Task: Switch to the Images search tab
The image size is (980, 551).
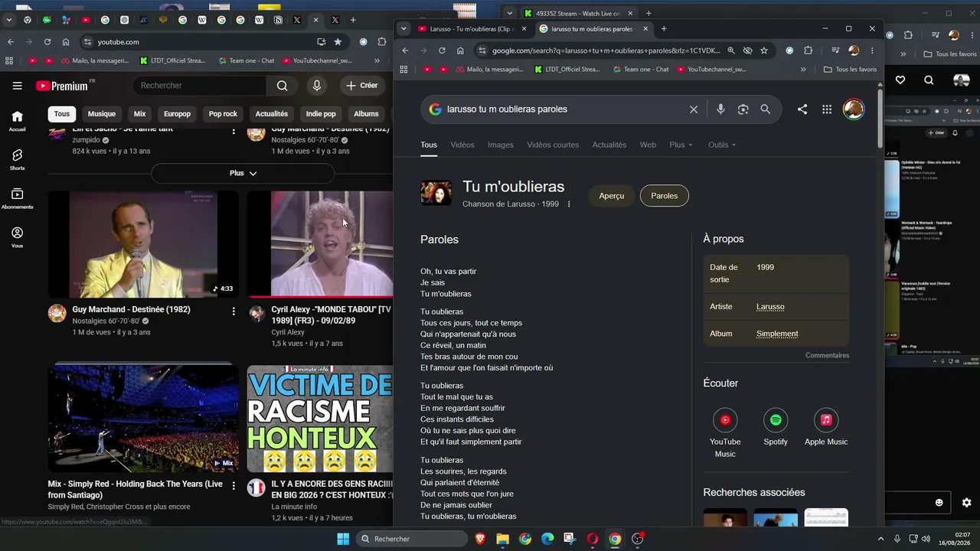Action: click(x=501, y=145)
